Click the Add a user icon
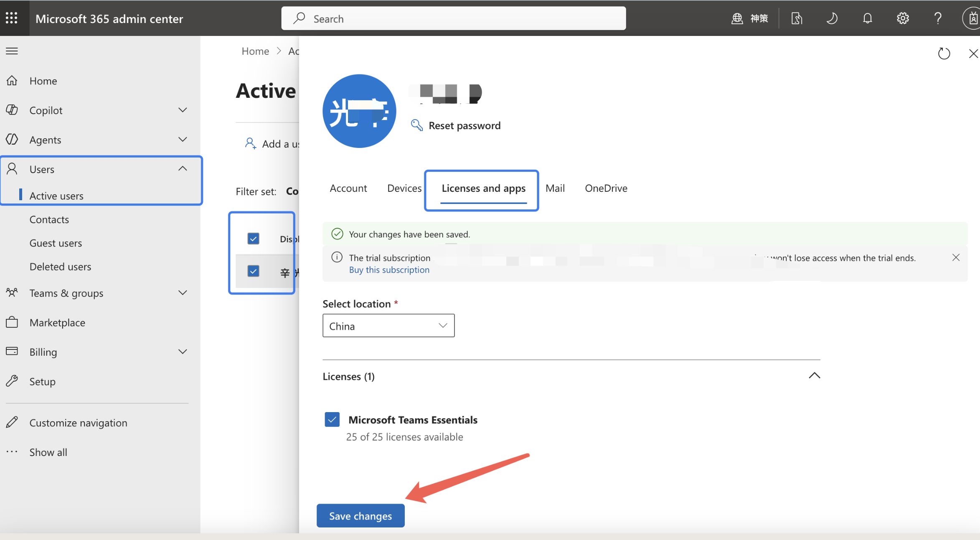Image resolution: width=980 pixels, height=540 pixels. (x=251, y=143)
